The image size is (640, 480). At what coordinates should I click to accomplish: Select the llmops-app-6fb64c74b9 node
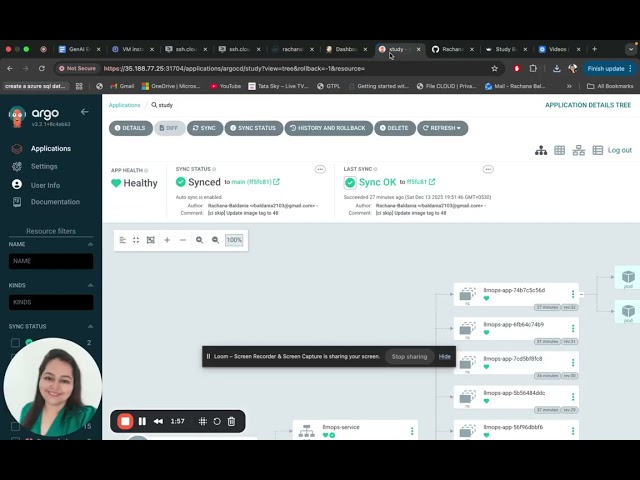[516, 329]
